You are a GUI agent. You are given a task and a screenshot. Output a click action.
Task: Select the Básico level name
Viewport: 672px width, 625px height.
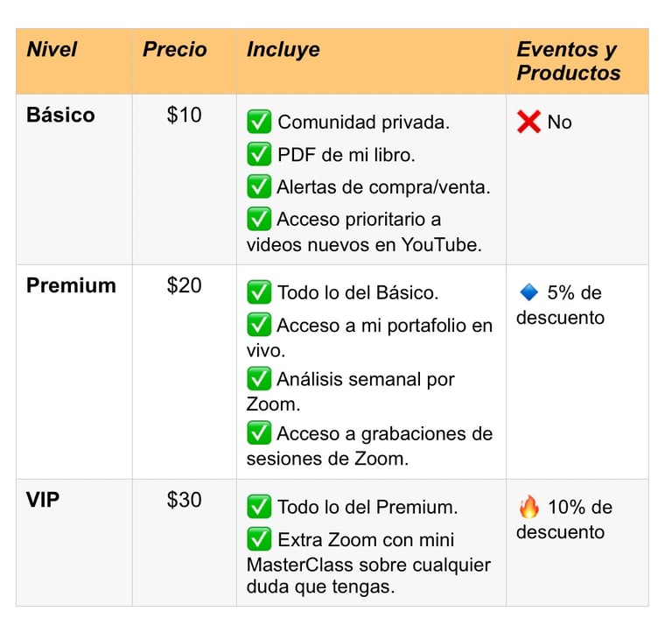click(x=60, y=115)
